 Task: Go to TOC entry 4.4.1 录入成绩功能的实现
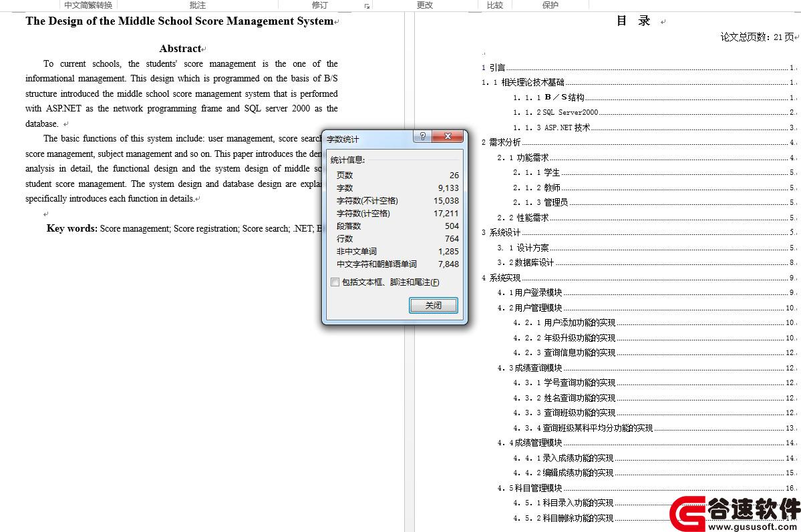coord(655,458)
